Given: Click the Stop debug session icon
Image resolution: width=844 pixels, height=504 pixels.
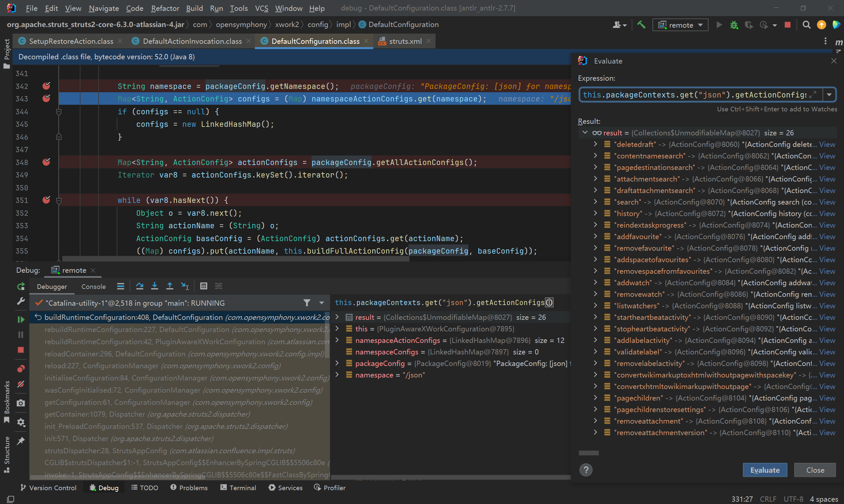Looking at the screenshot, I should 788,25.
